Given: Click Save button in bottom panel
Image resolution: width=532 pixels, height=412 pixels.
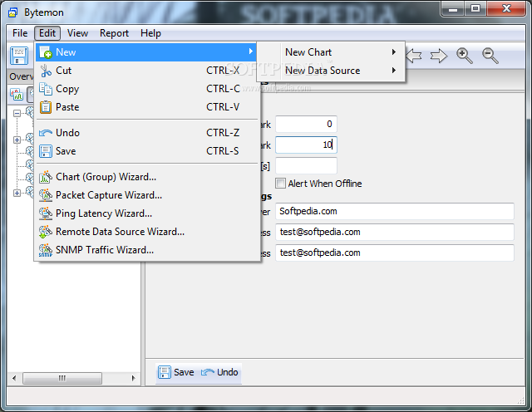Looking at the screenshot, I should click(x=176, y=372).
